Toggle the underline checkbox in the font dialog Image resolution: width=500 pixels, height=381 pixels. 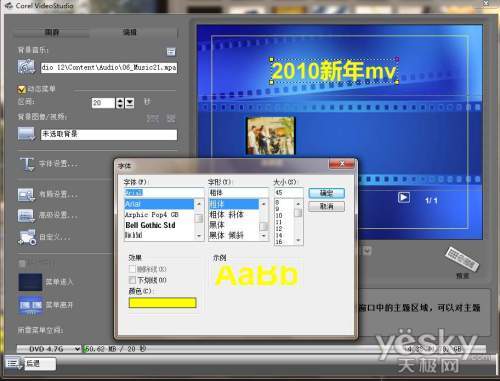(132, 280)
